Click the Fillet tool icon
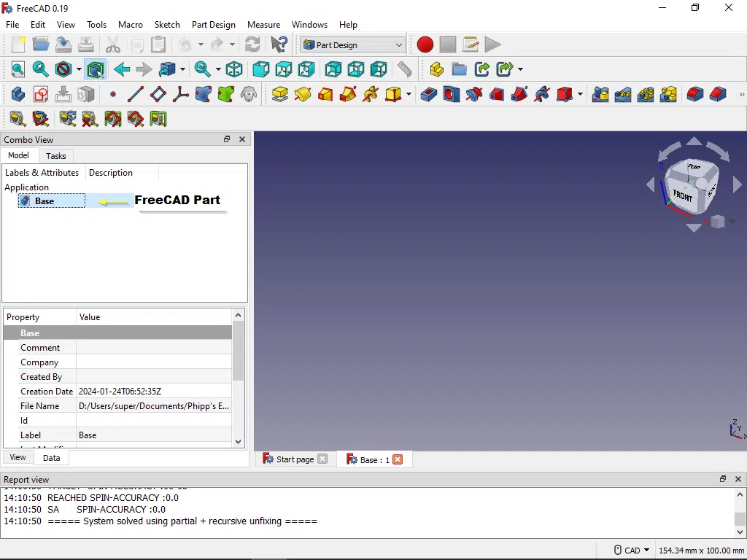 [x=695, y=94]
